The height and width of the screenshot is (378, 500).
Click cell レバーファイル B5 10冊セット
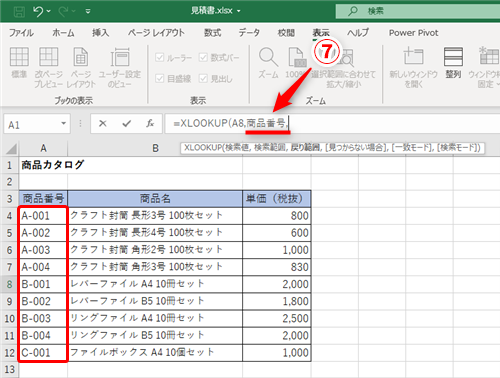[x=155, y=301]
